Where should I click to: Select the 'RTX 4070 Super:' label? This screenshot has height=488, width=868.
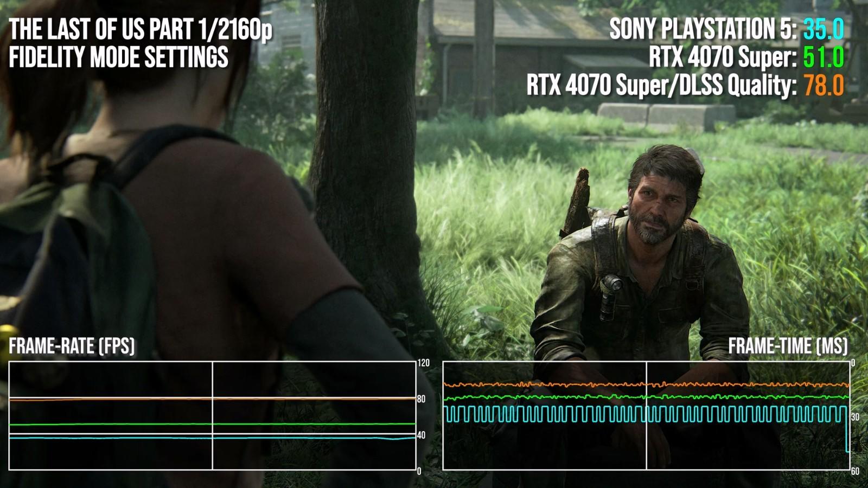pyautogui.click(x=723, y=57)
